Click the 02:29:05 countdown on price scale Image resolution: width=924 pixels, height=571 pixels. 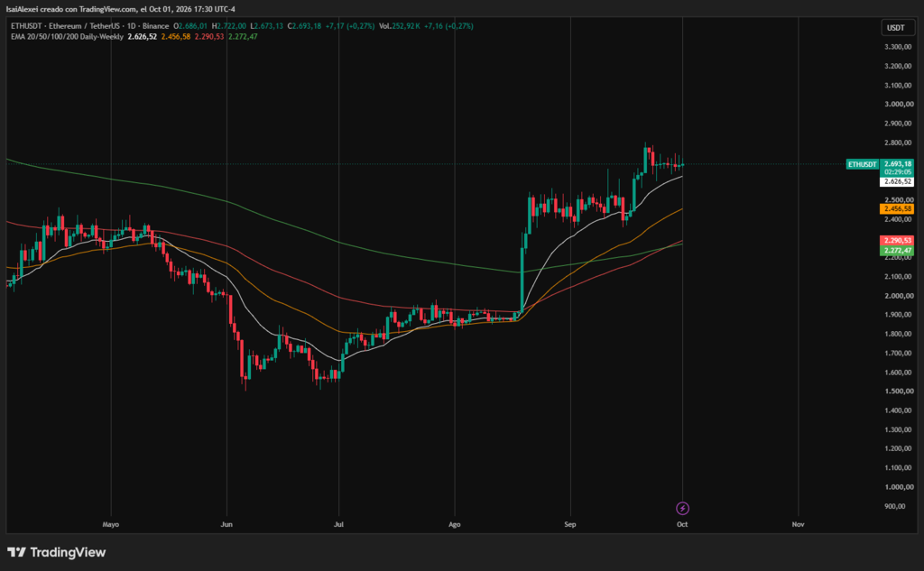coord(897,172)
